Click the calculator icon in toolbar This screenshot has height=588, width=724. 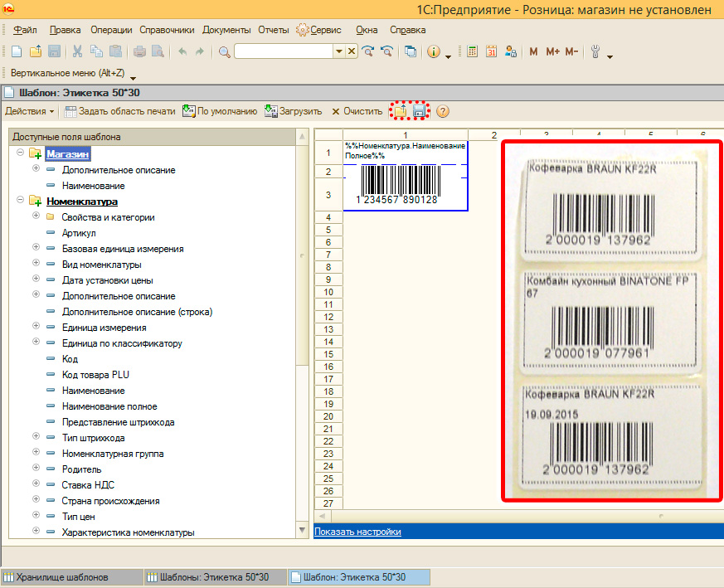(472, 51)
